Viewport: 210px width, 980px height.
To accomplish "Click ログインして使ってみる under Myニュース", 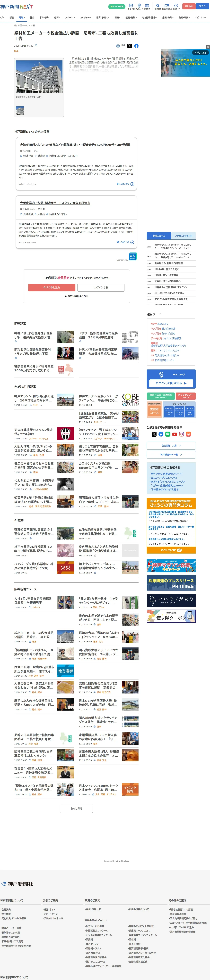I will click(x=171, y=383).
